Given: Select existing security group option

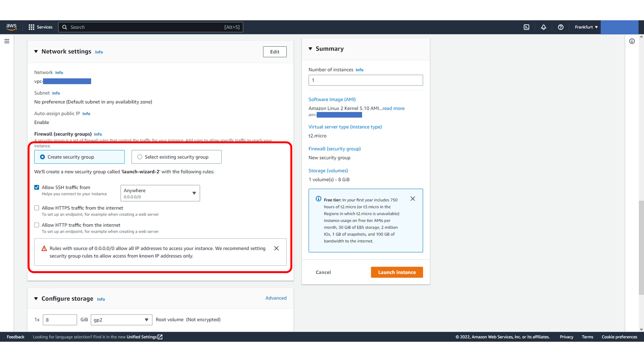Looking at the screenshot, I should point(176,157).
